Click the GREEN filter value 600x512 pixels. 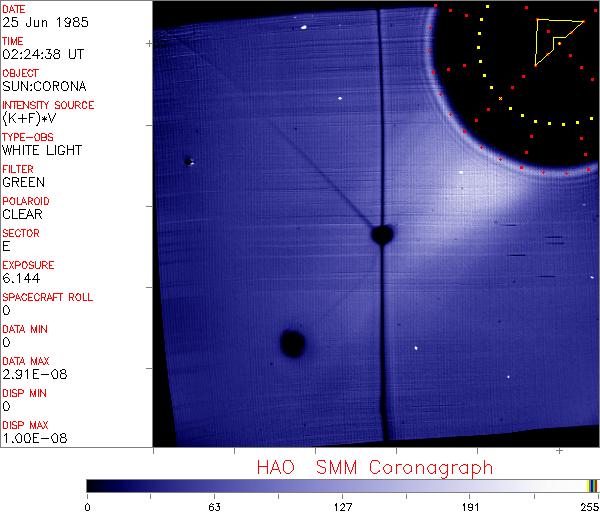pyautogui.click(x=23, y=182)
